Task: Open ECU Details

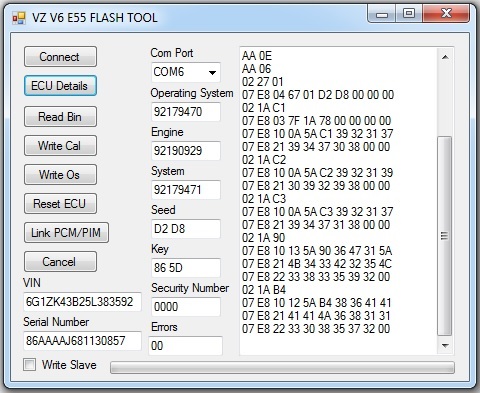Action: (x=60, y=86)
